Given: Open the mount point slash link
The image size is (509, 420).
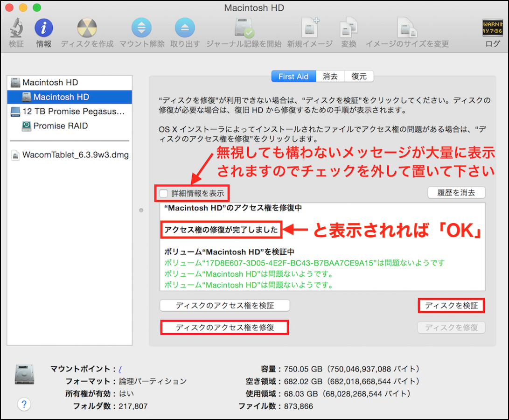Looking at the screenshot, I should [120, 369].
